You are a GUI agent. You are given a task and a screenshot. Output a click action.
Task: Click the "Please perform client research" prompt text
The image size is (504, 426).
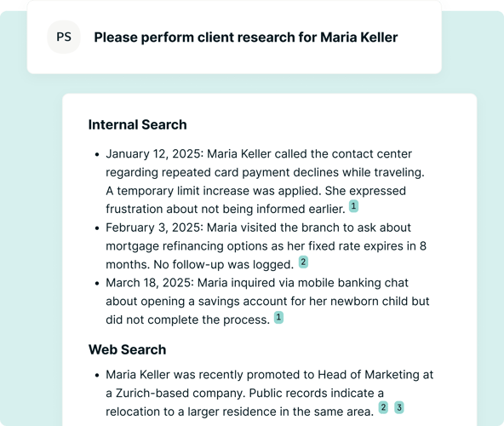pyautogui.click(x=245, y=37)
